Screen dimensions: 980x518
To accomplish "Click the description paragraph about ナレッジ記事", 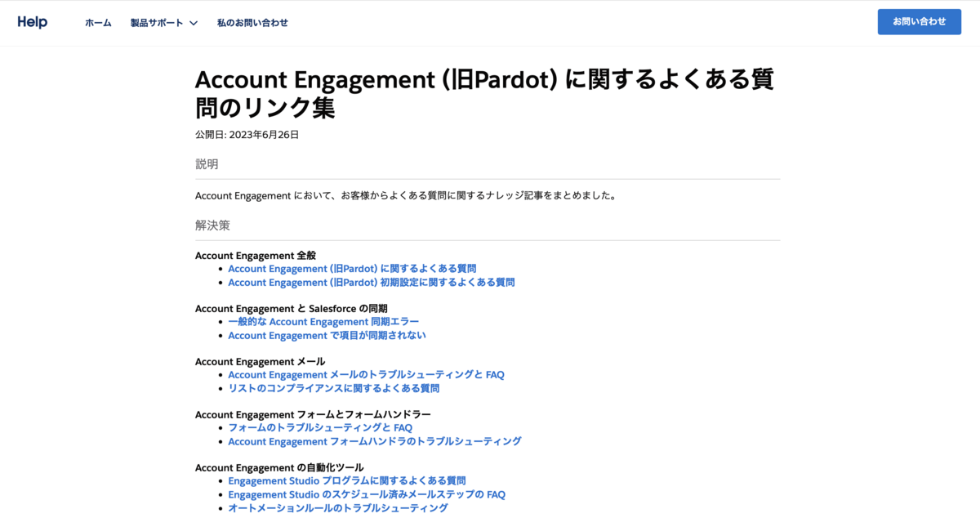I will [406, 196].
